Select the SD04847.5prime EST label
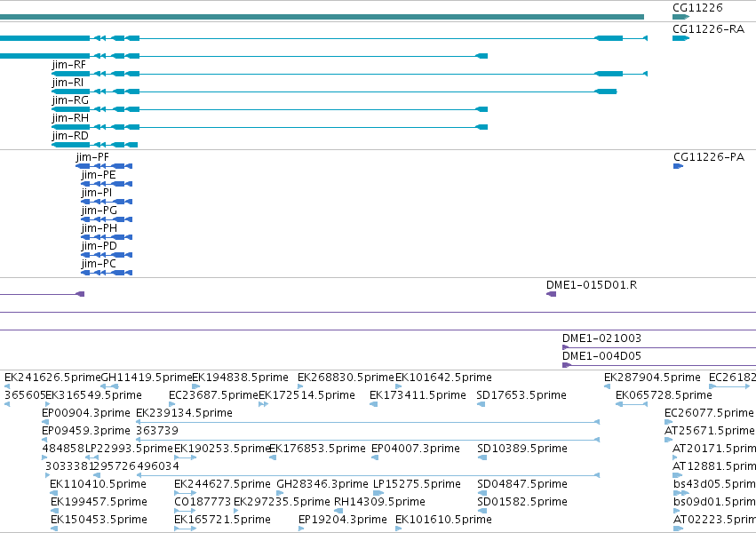Screen dimensions: 756x533 (x=522, y=484)
